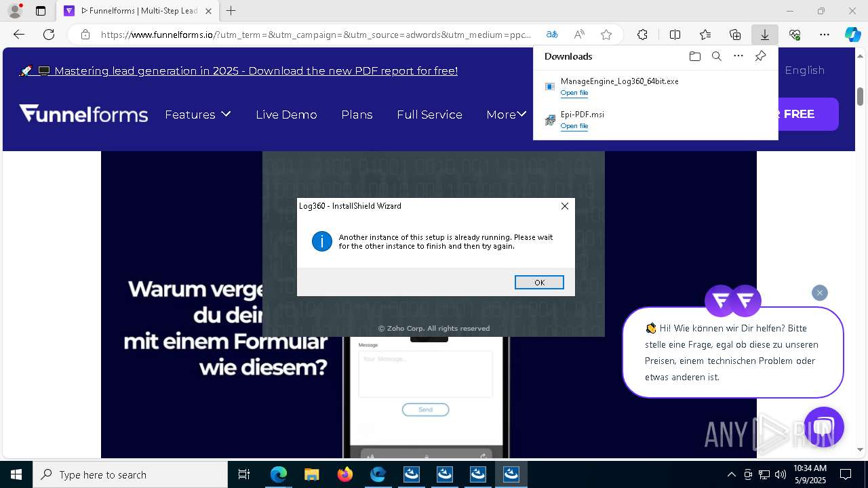Click the browser Back arrow

tap(19, 35)
